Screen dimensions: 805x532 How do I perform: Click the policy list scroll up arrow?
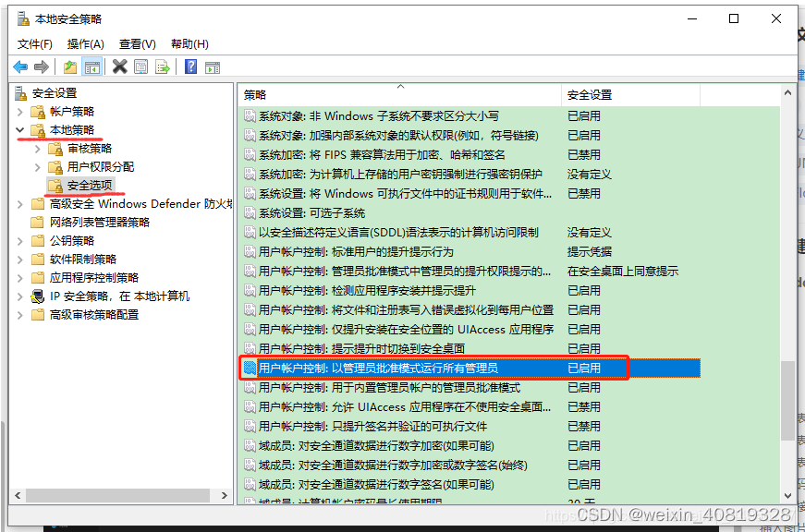coord(787,93)
